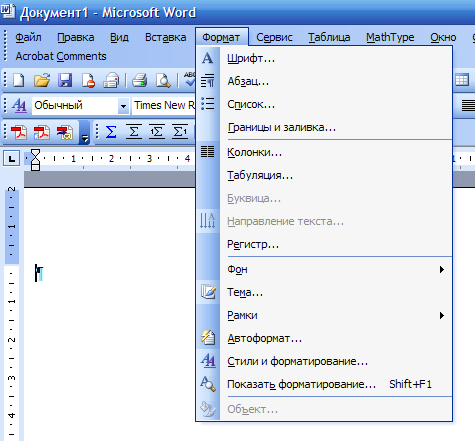The image size is (475, 441).
Task: Click the Standard toolbar drag handle
Action: tap(5, 80)
